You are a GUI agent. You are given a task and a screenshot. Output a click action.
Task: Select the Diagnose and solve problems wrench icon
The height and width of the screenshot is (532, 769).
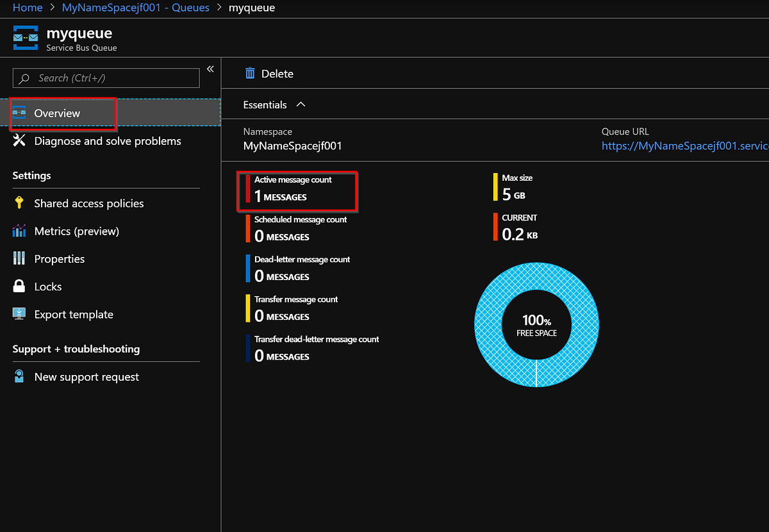(21, 141)
